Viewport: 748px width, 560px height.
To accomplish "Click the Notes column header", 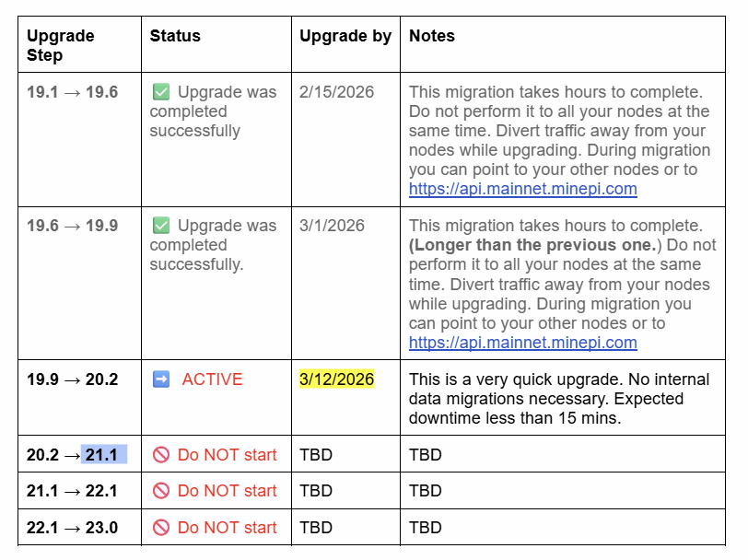I will (x=432, y=36).
